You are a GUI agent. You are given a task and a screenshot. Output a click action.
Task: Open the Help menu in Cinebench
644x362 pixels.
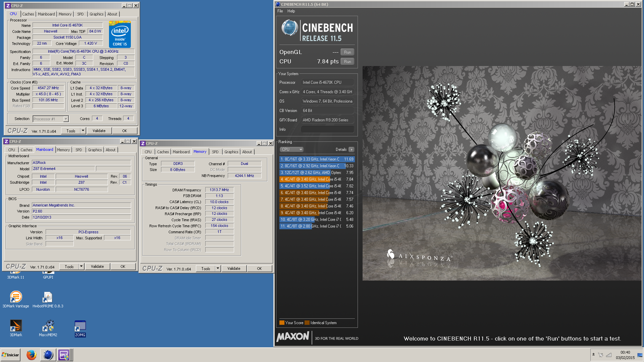pyautogui.click(x=291, y=11)
